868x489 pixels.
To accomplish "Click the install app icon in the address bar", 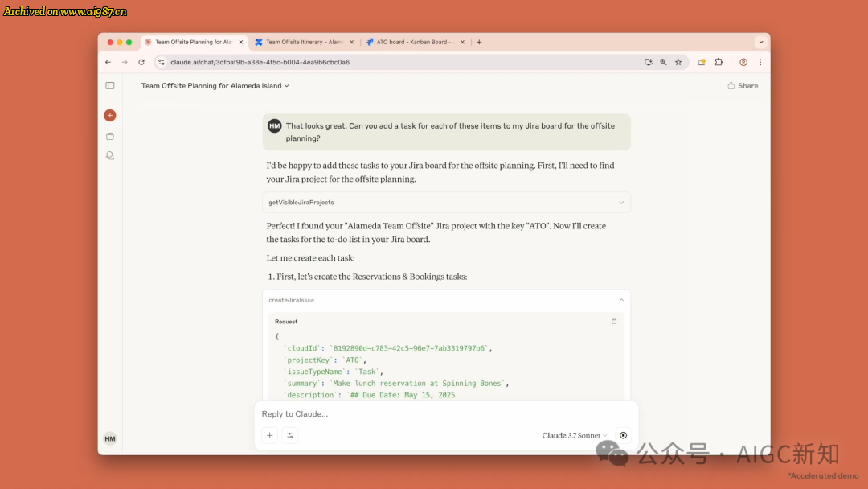I will 649,62.
